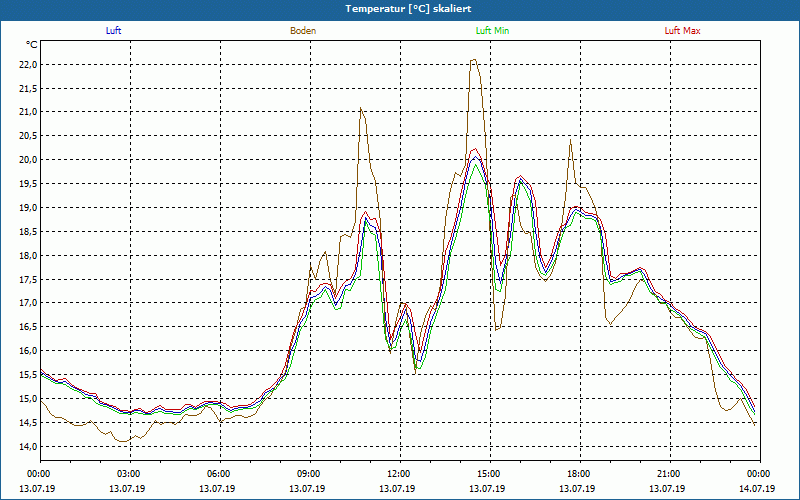
Task: Click the 19,5 y-axis value
Action: 28,184
